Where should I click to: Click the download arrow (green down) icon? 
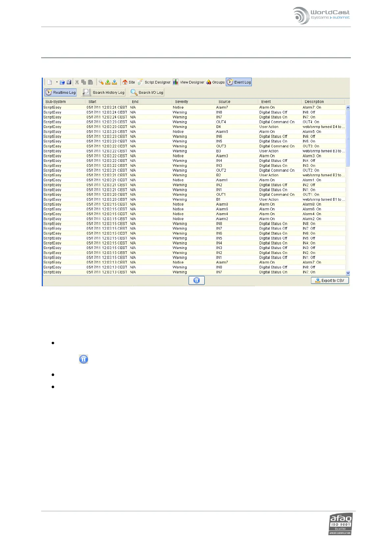pos(108,82)
